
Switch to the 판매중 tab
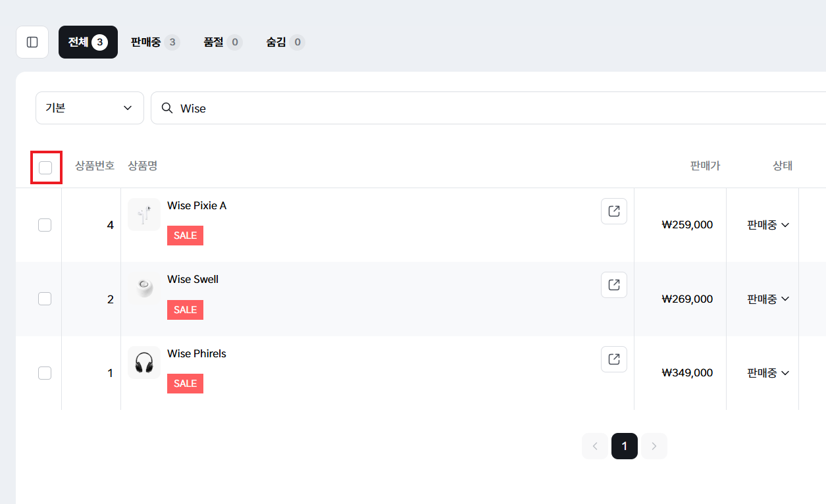(x=155, y=42)
